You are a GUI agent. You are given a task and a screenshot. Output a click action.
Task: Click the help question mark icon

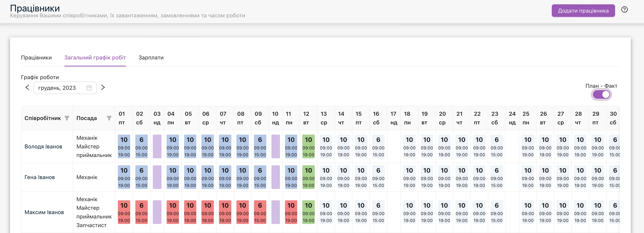pos(624,10)
